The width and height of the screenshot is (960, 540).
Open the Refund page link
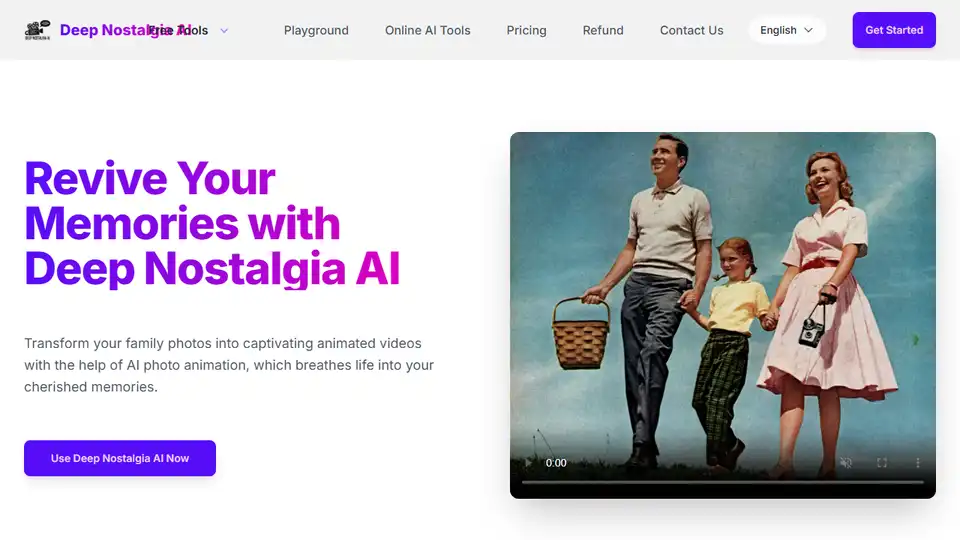pos(603,30)
